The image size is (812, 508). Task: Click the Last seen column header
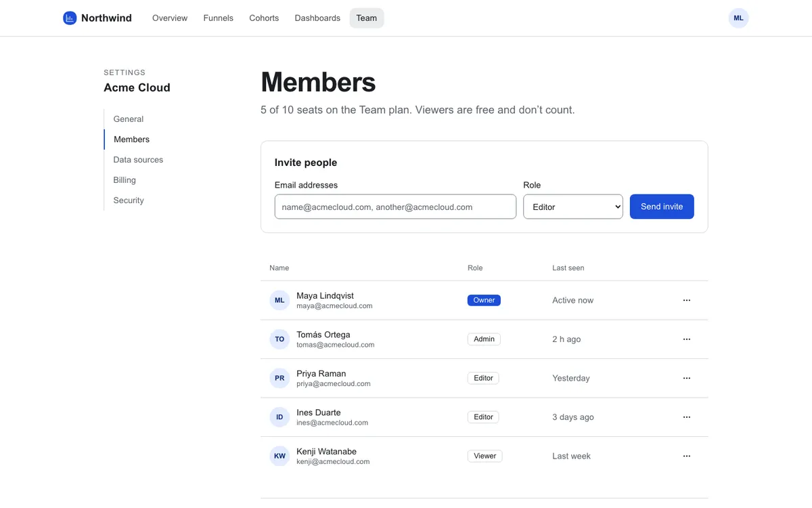568,268
